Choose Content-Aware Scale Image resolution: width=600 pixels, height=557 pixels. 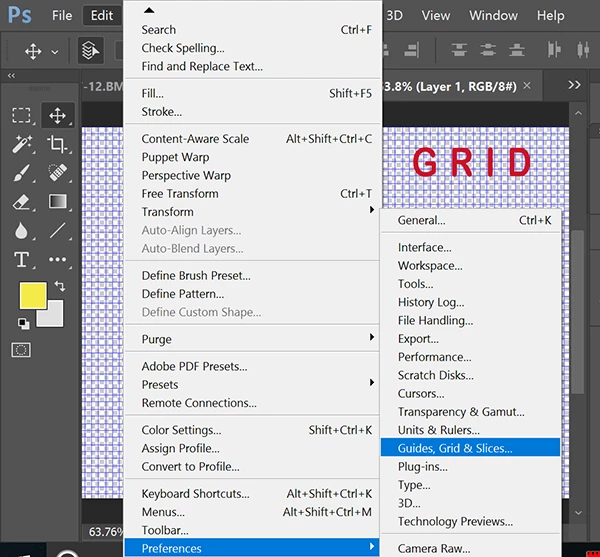tap(253, 138)
